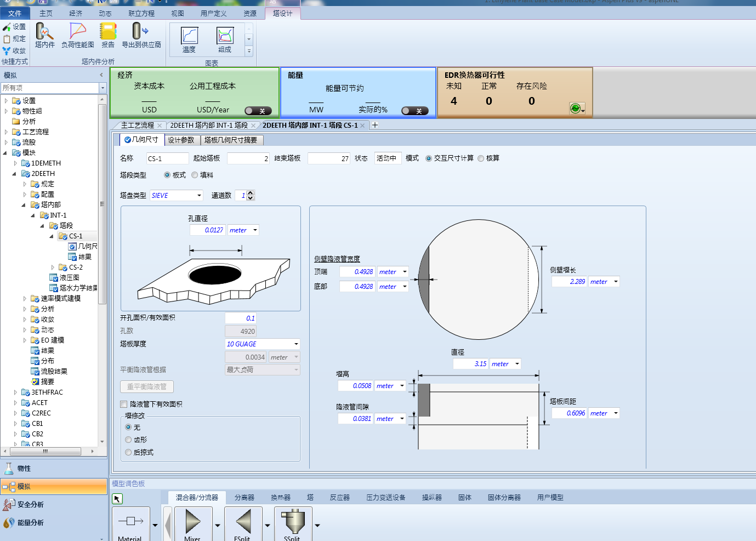Select 交互尺寸计算 mode
756x541 pixels.
(x=429, y=158)
